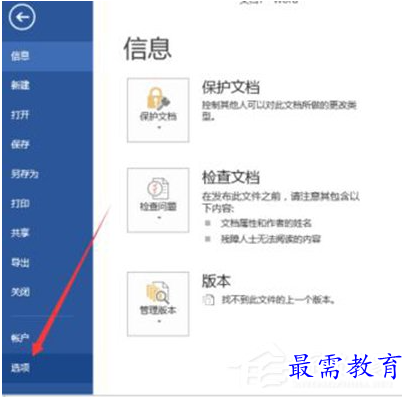Viewport: 410px width, 398px height.
Task: Open the 打印 page
Action: [x=47, y=203]
